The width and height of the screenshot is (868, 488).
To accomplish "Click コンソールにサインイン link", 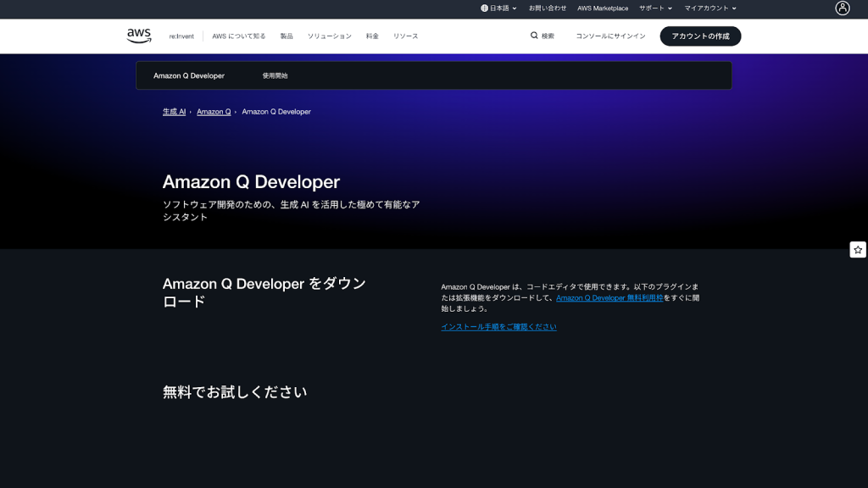I will (610, 36).
